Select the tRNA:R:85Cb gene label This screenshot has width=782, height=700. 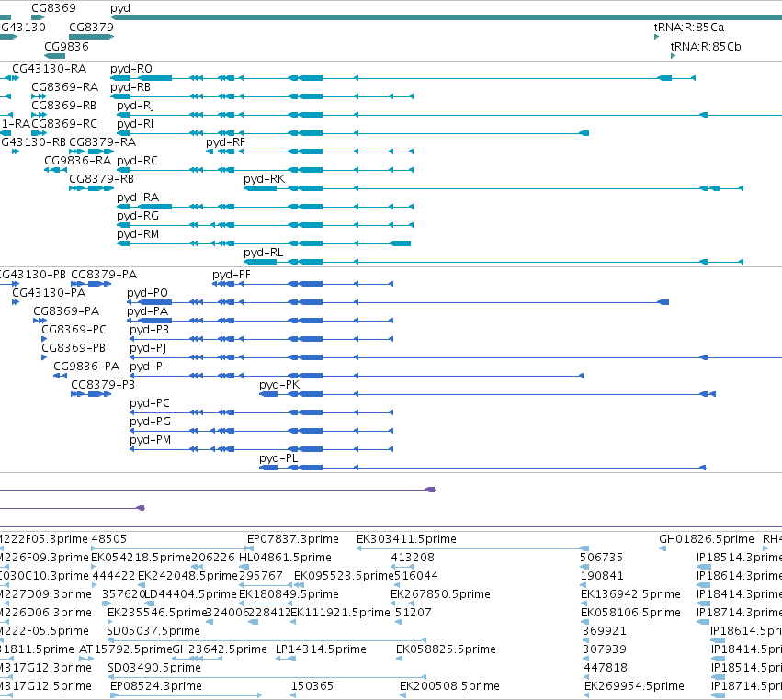[706, 46]
